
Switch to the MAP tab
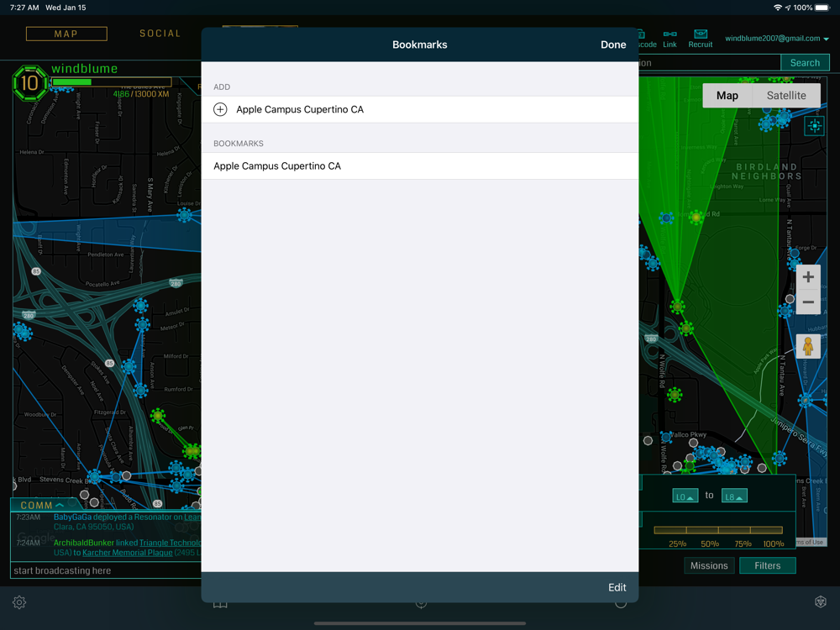[x=66, y=34]
